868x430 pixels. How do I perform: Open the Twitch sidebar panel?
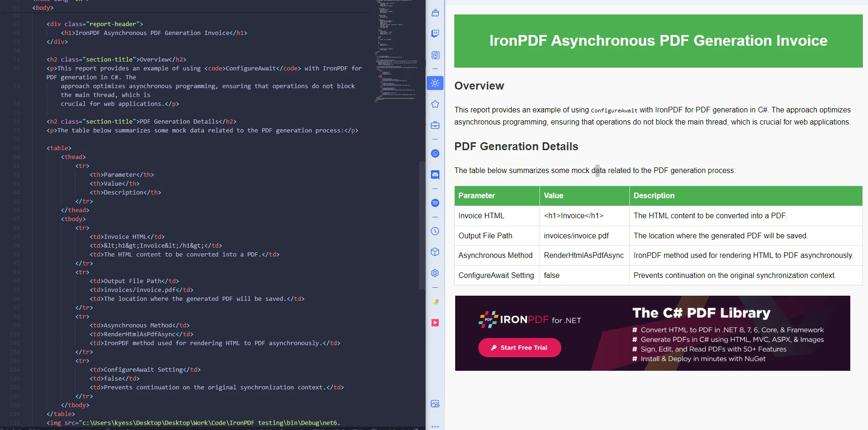pyautogui.click(x=435, y=34)
